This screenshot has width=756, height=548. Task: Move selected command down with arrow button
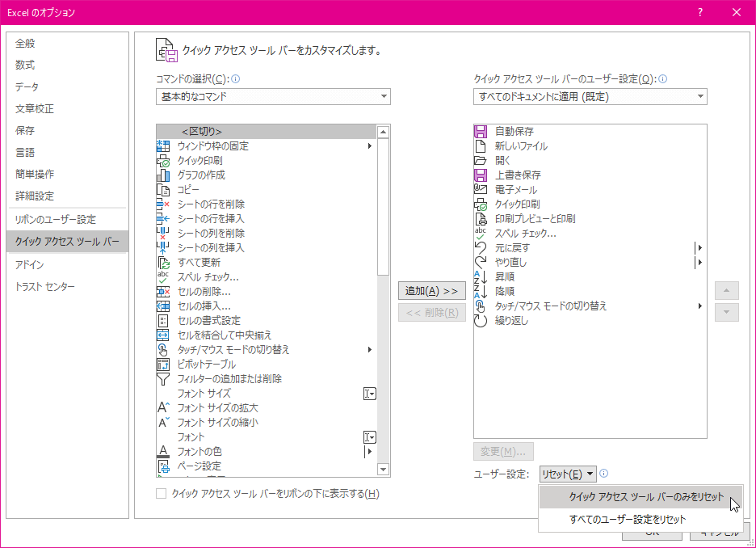point(727,313)
